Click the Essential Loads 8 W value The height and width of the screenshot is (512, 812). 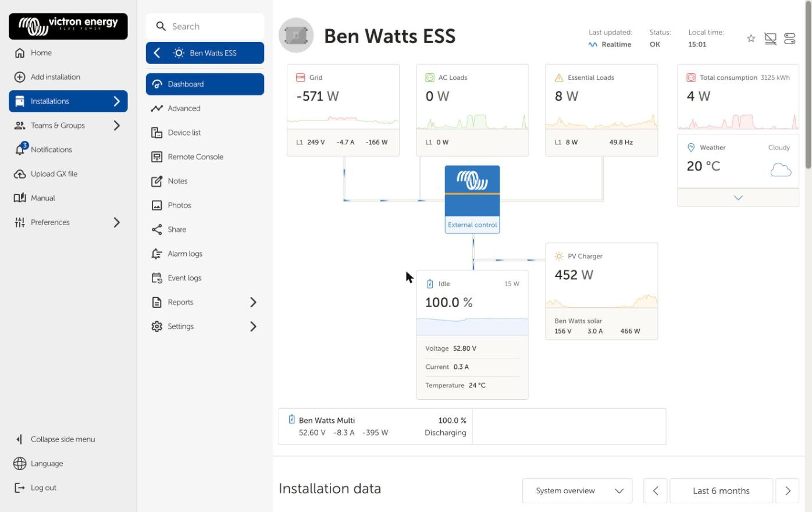coord(567,97)
